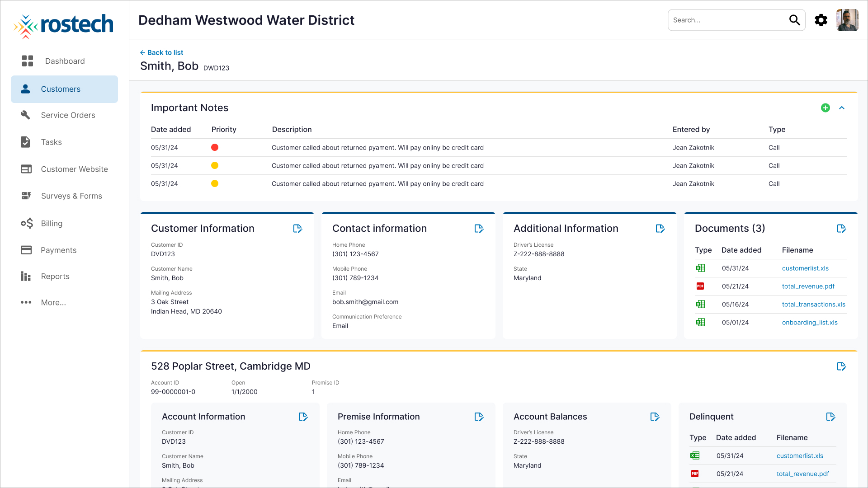This screenshot has height=488, width=868.
Task: Click the Dashboard grid icon in sidebar
Action: coord(28,61)
